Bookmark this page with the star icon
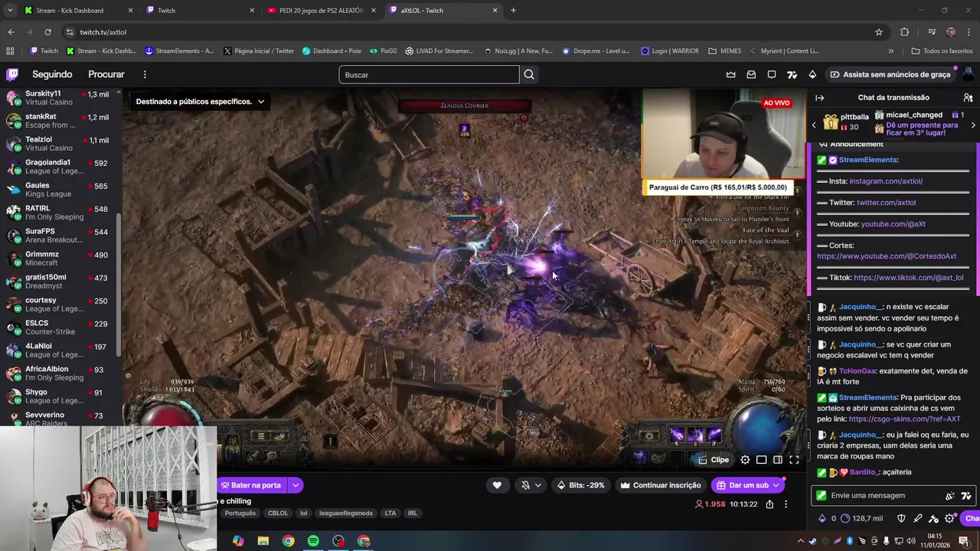The width and height of the screenshot is (980, 551). [x=879, y=32]
